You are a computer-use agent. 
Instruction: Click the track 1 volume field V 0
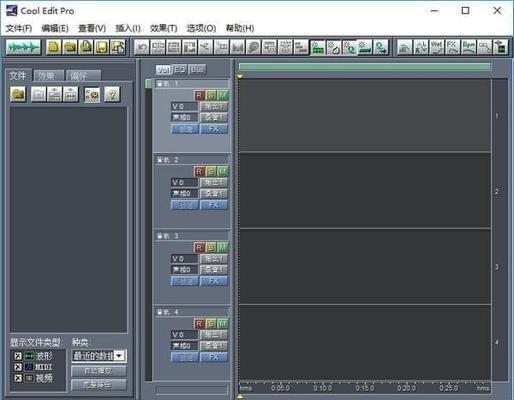[x=185, y=107]
